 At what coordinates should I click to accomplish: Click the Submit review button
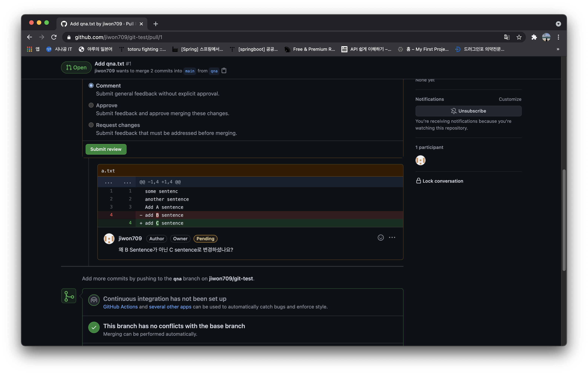106,149
